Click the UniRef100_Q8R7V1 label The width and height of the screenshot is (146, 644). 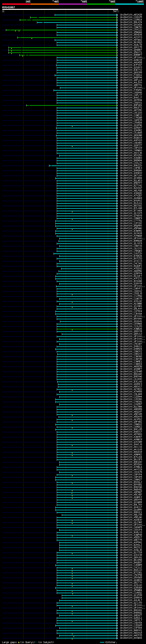pos(131,85)
